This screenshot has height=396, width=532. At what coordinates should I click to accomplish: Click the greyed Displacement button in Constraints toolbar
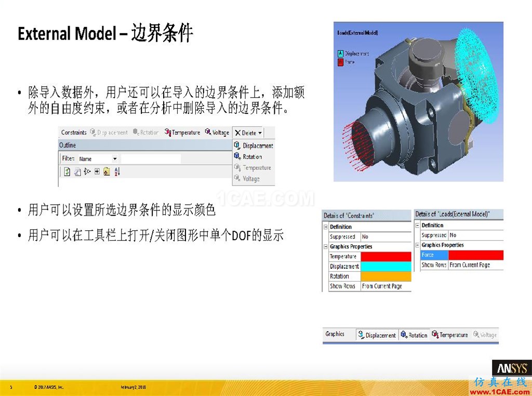point(109,133)
